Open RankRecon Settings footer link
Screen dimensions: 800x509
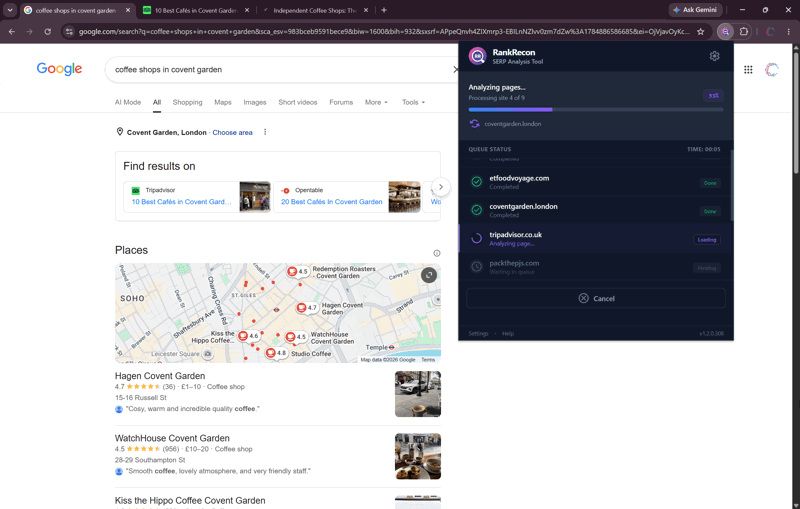[x=478, y=334]
